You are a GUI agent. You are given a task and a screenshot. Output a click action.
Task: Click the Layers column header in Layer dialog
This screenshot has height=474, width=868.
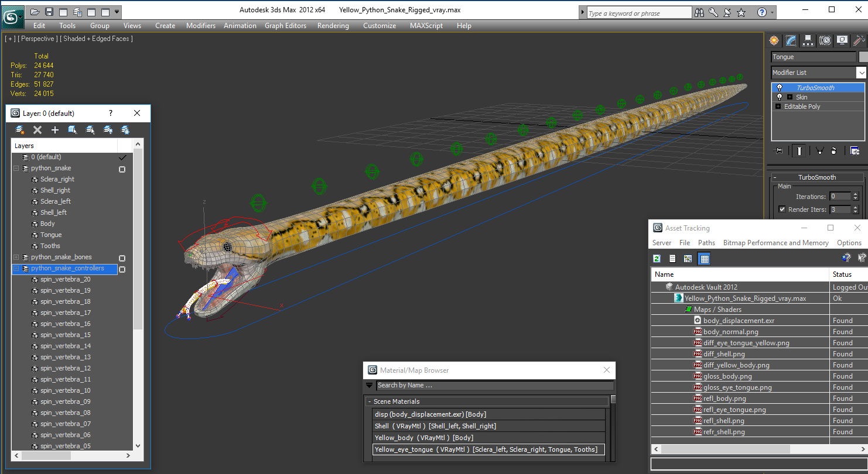pyautogui.click(x=64, y=146)
